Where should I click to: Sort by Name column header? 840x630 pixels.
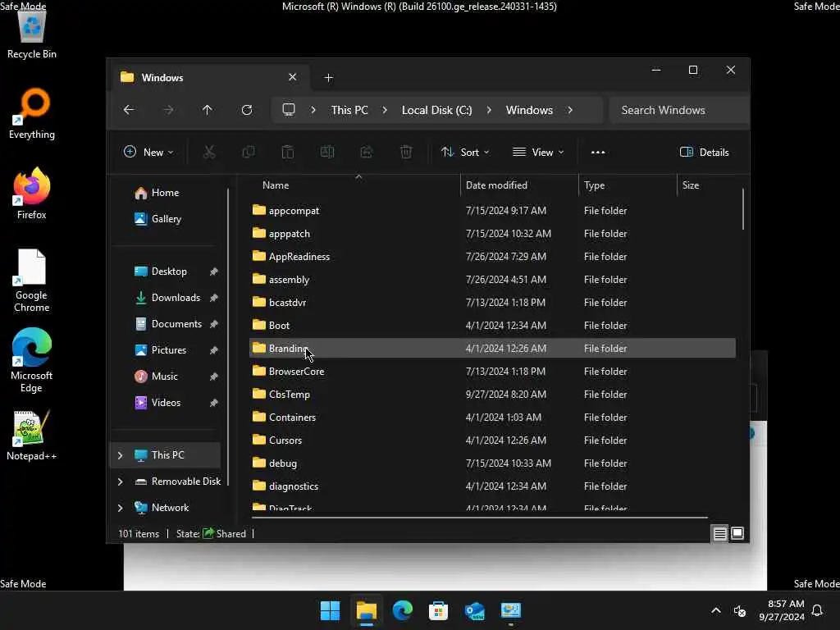point(354,185)
